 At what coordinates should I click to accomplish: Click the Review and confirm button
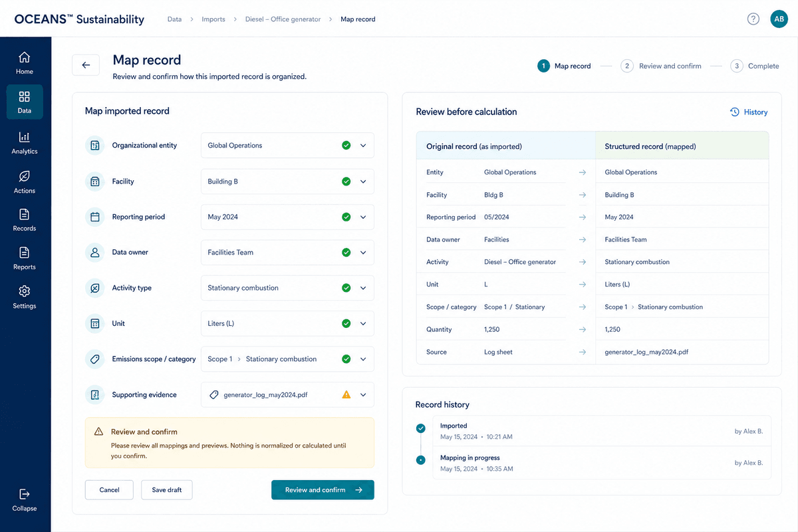coord(323,489)
